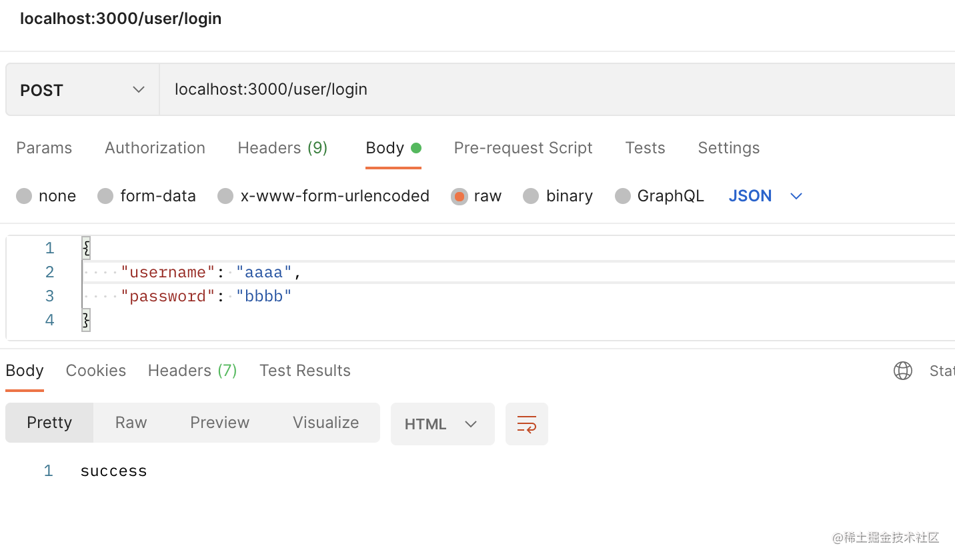
Task: Open the Authorization tab
Action: point(155,148)
